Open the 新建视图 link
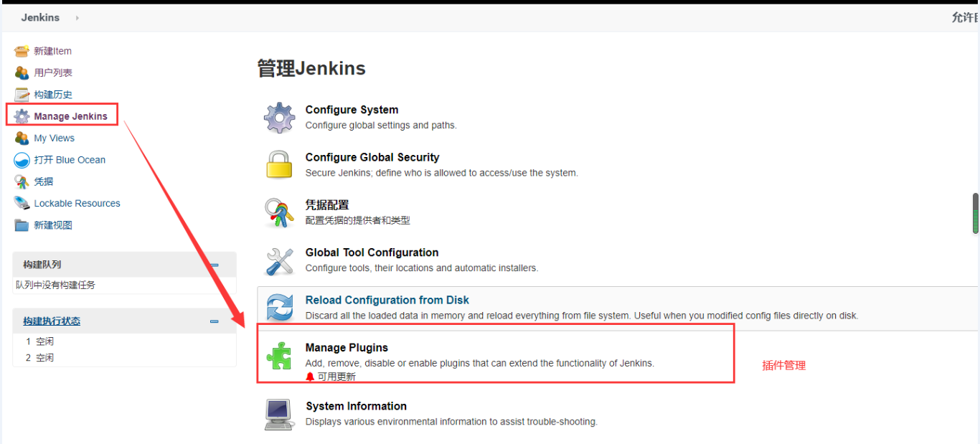Viewport: 980px width, 444px height. click(x=53, y=225)
